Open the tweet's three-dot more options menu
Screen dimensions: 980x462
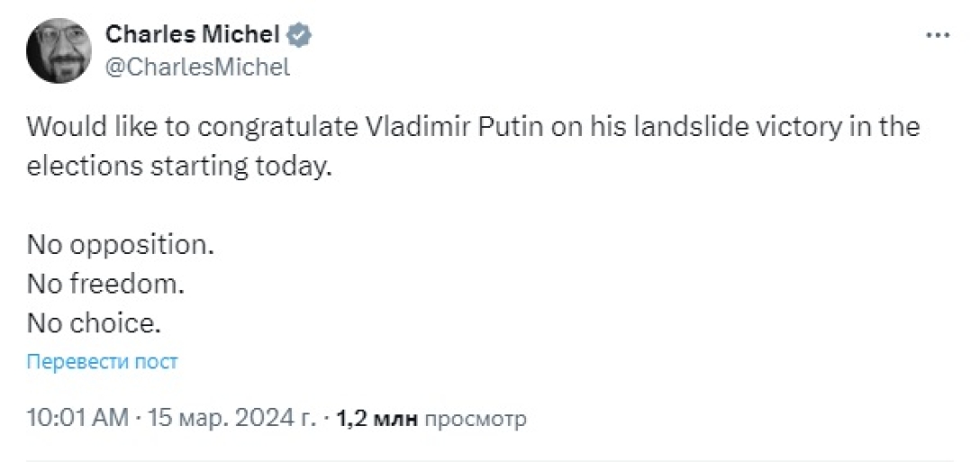[938, 34]
